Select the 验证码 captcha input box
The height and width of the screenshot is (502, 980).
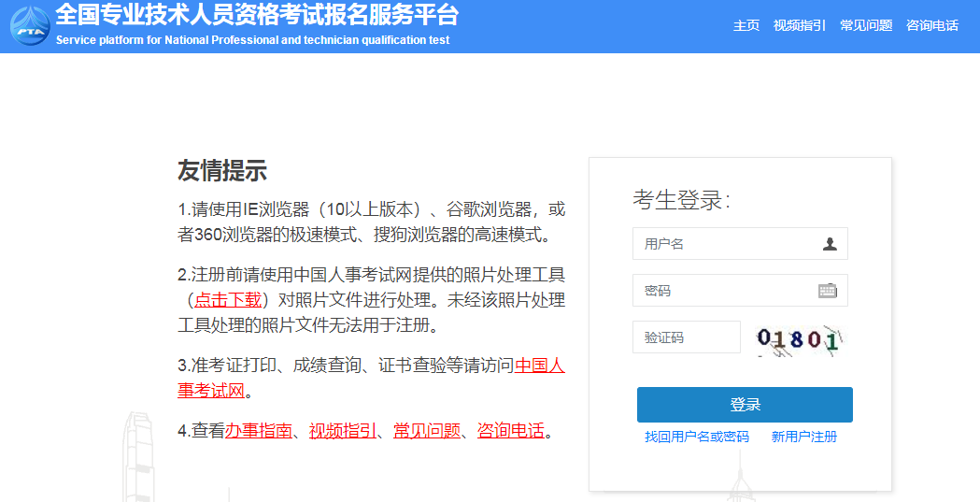(x=686, y=337)
